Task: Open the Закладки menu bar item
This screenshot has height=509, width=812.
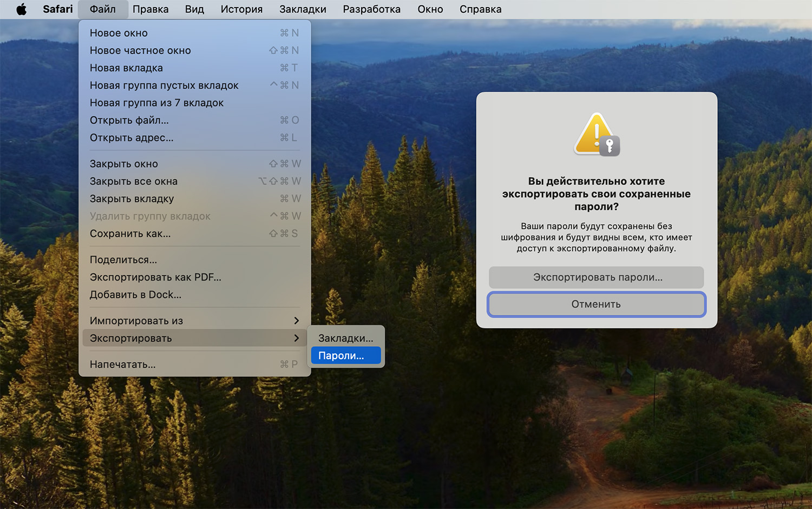Action: coord(303,9)
